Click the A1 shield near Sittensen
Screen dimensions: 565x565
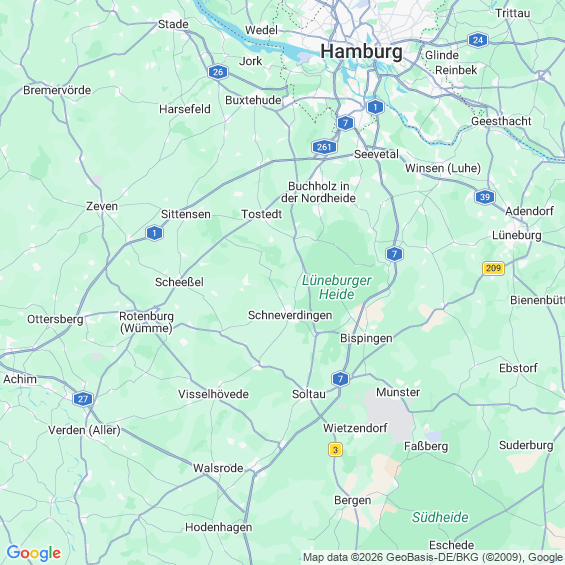click(x=155, y=233)
